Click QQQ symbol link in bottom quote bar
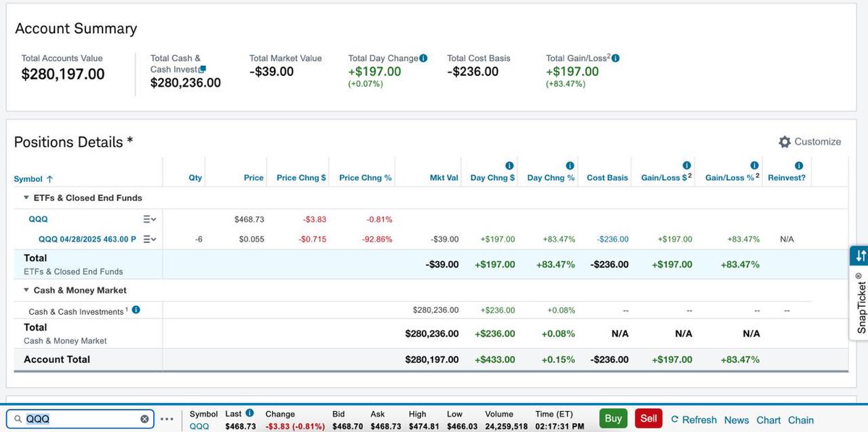Screen dimensions: 868x432 coord(199,426)
